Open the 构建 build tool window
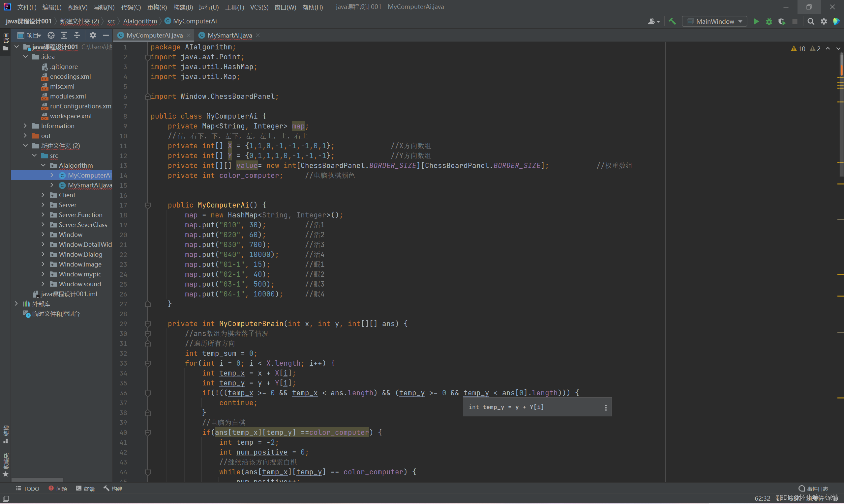Image resolution: width=844 pixels, height=504 pixels. [113, 489]
